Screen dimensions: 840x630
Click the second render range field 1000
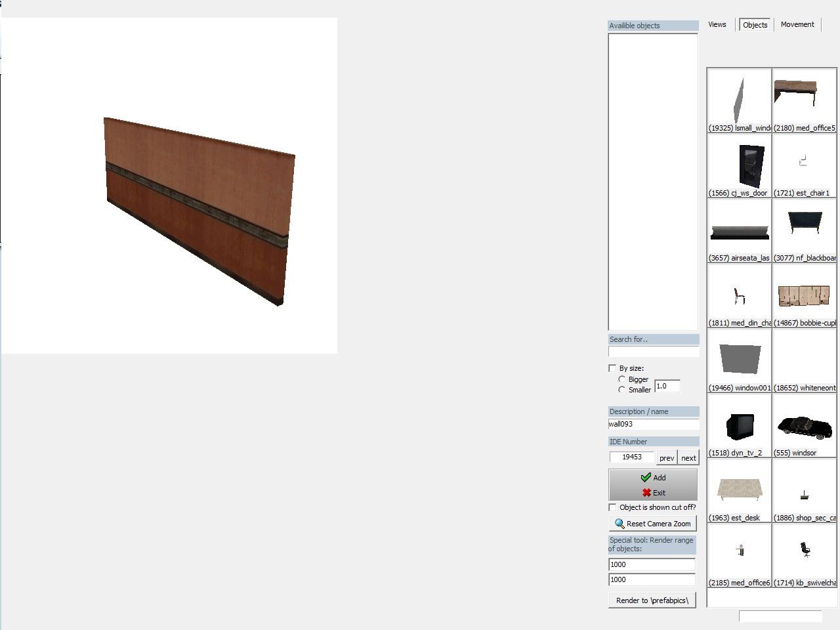click(x=652, y=579)
